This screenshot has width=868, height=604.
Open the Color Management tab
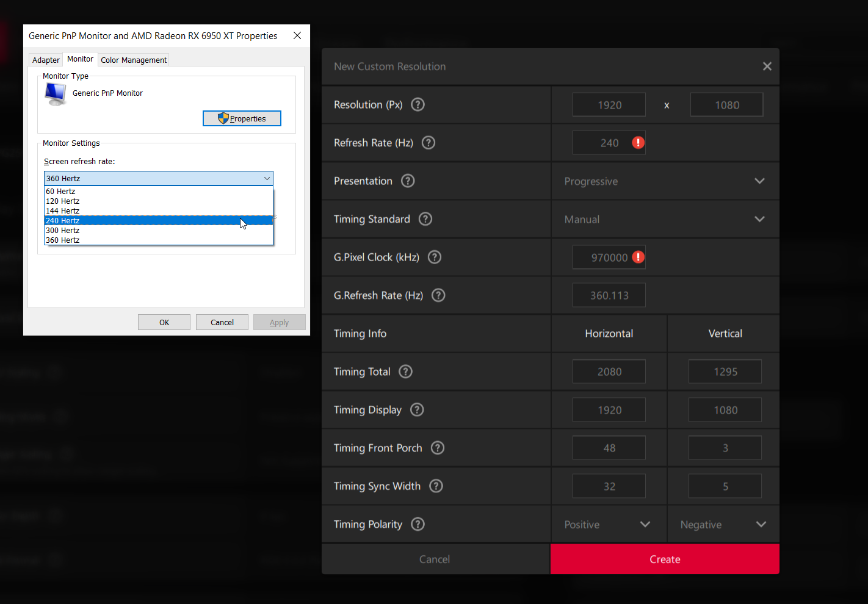(134, 60)
